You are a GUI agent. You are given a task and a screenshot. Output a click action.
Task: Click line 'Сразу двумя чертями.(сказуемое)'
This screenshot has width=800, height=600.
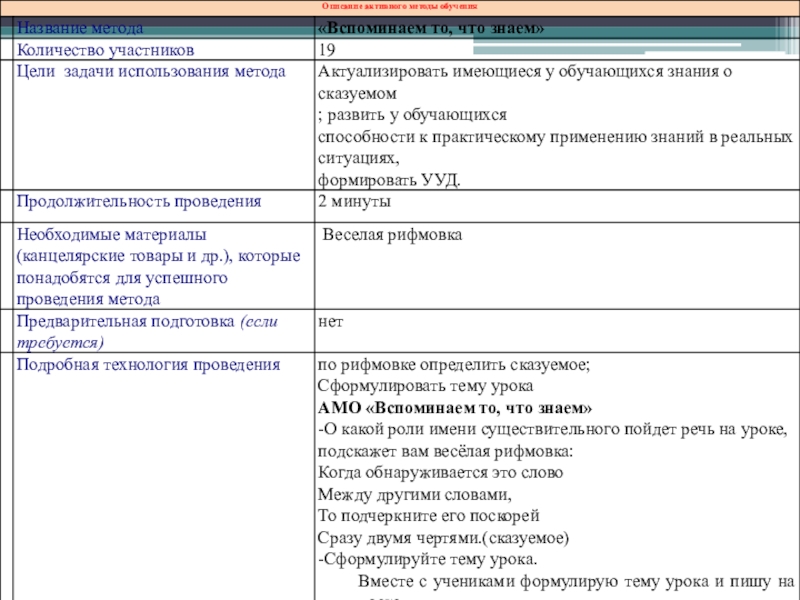443,538
